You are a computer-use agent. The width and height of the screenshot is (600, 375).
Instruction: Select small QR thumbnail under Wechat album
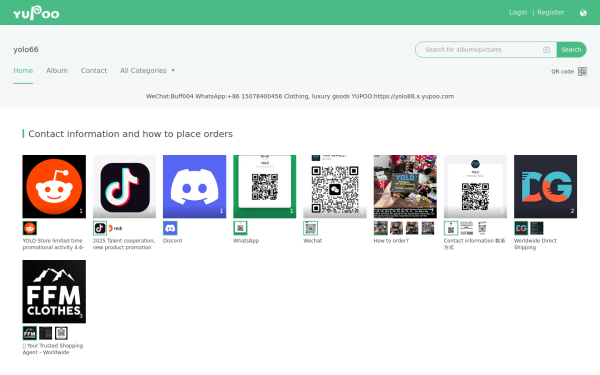[310, 228]
